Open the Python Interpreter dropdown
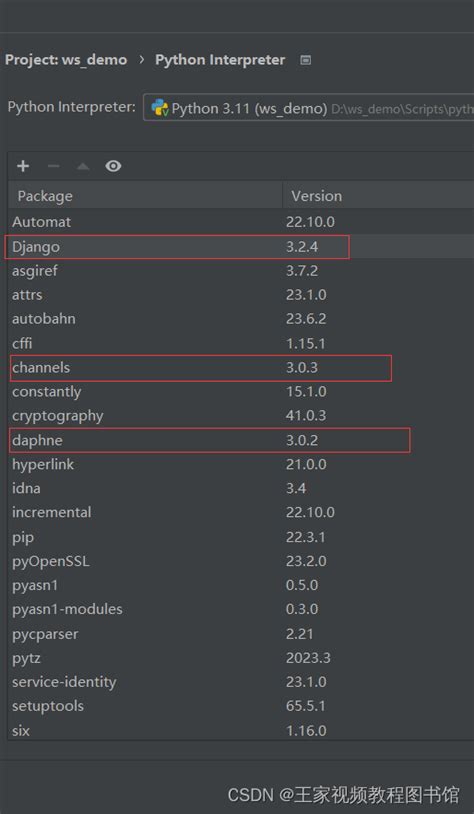This screenshot has width=474, height=814. point(308,108)
